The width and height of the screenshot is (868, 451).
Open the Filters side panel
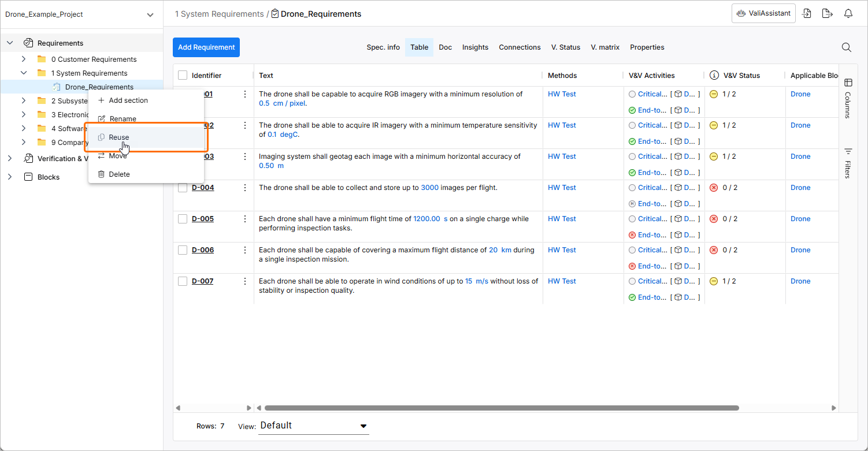(x=848, y=163)
